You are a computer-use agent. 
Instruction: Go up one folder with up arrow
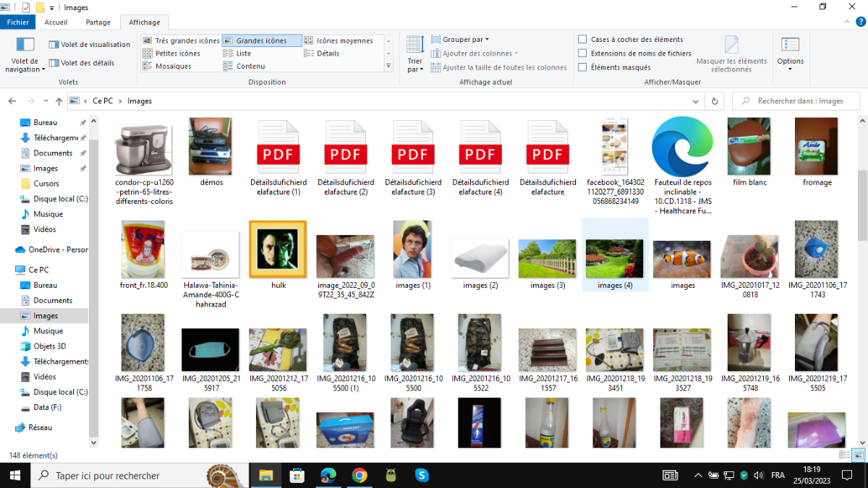[59, 101]
